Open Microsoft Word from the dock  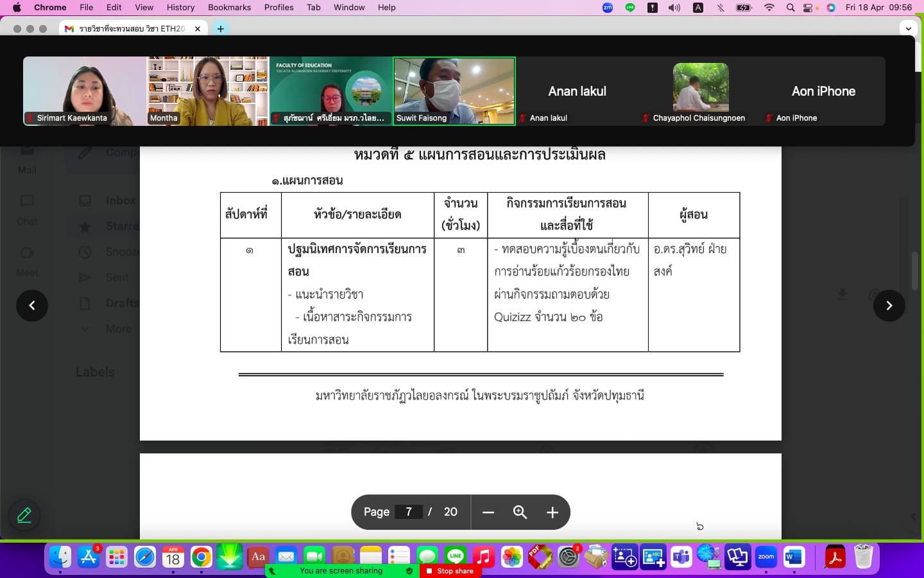tap(794, 557)
